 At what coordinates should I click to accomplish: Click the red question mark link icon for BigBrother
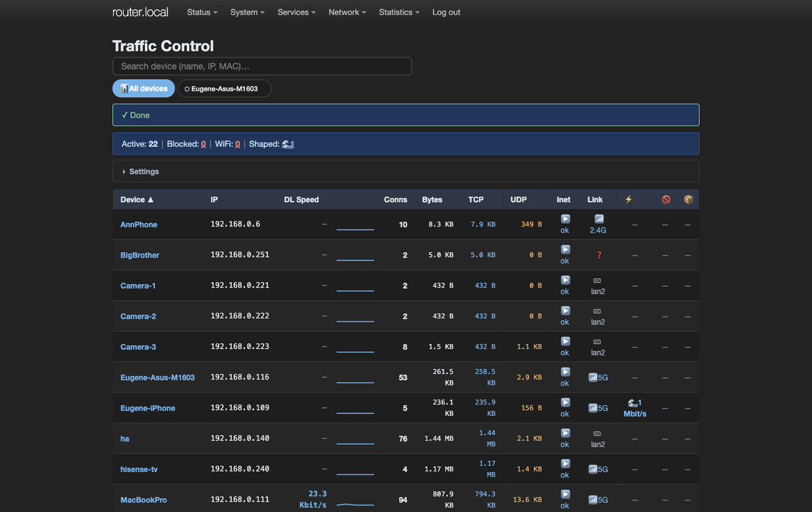tap(599, 255)
